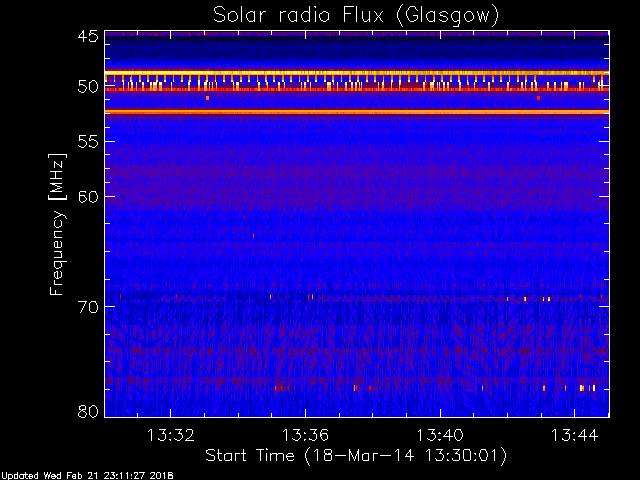
Task: Click the orange interference band near 52 MHz
Action: (x=357, y=112)
